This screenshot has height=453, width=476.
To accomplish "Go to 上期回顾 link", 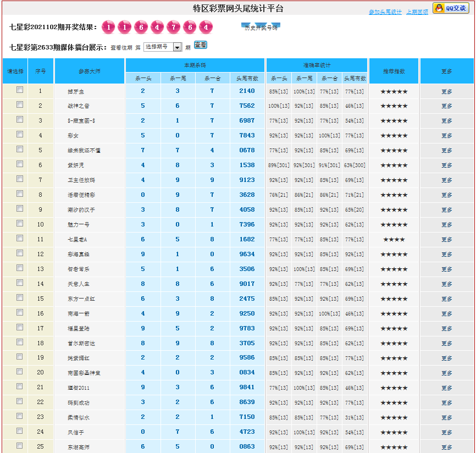I will coord(417,12).
